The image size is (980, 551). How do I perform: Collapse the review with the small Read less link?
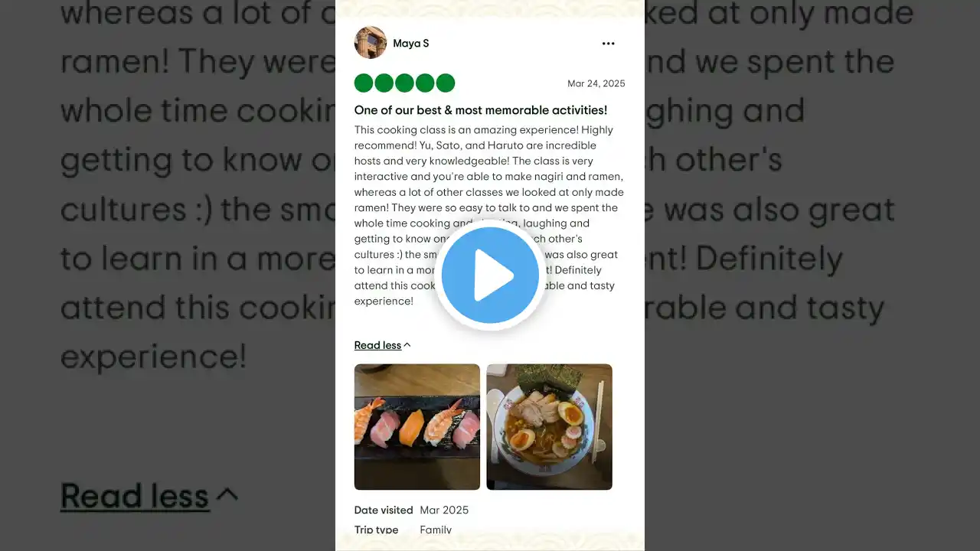377,345
